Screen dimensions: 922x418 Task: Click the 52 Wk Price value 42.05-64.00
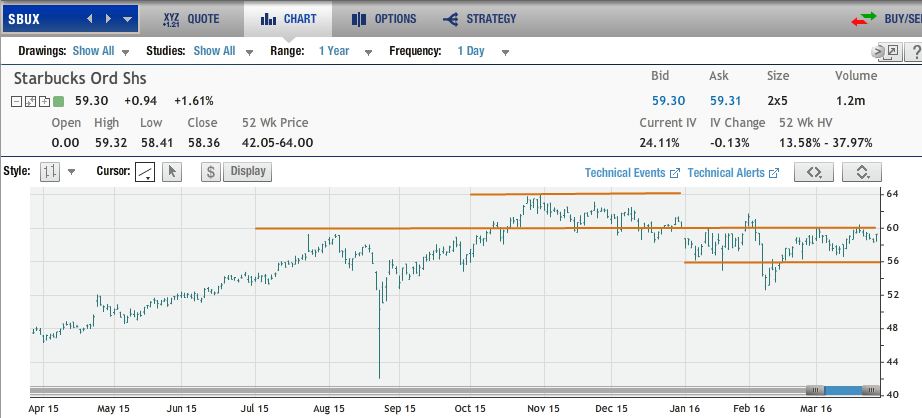(277, 143)
